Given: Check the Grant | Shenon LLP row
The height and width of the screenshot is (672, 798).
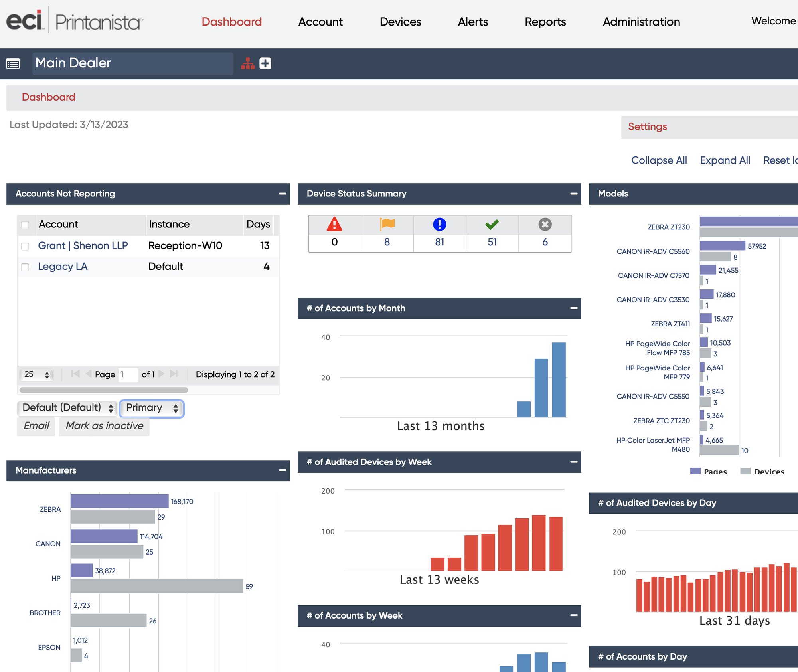Looking at the screenshot, I should [25, 246].
